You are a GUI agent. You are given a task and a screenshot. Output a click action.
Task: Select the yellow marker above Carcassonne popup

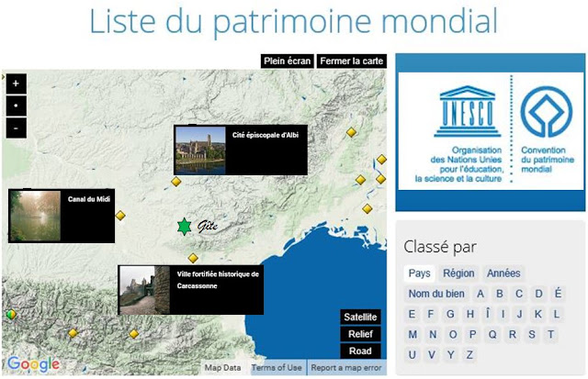point(193,258)
